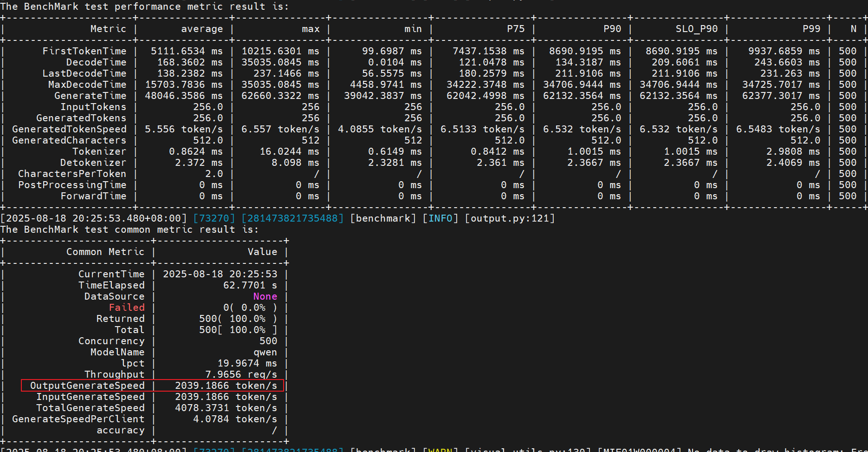Click the process ID [73270]
This screenshot has height=452, width=868.
point(214,218)
